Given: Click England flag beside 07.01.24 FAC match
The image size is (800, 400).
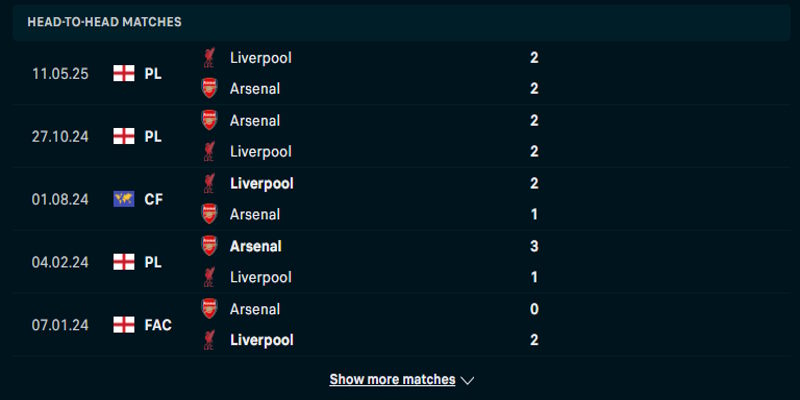Looking at the screenshot, I should (x=124, y=324).
